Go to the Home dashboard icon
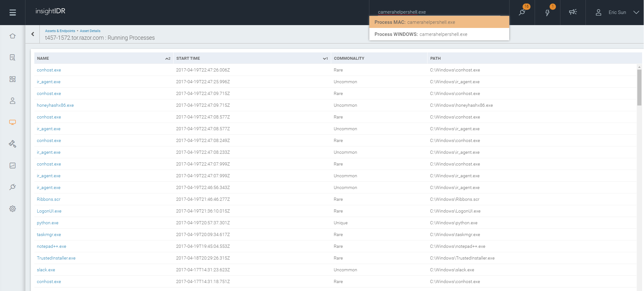Screen dimensions: 644x291 13,36
